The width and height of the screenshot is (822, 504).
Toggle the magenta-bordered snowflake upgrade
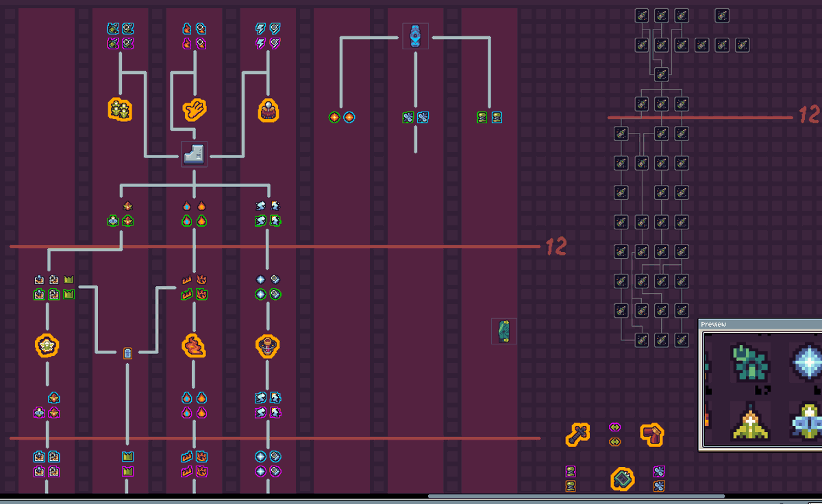659,471
